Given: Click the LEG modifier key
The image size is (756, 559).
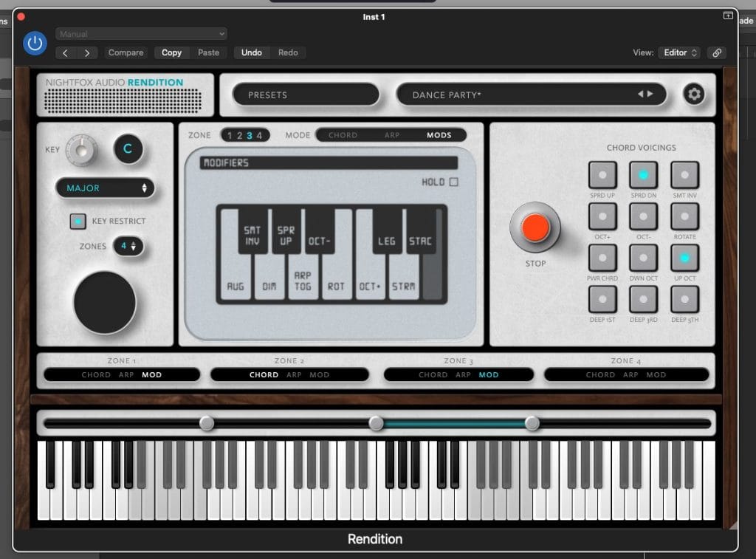Looking at the screenshot, I should [386, 230].
